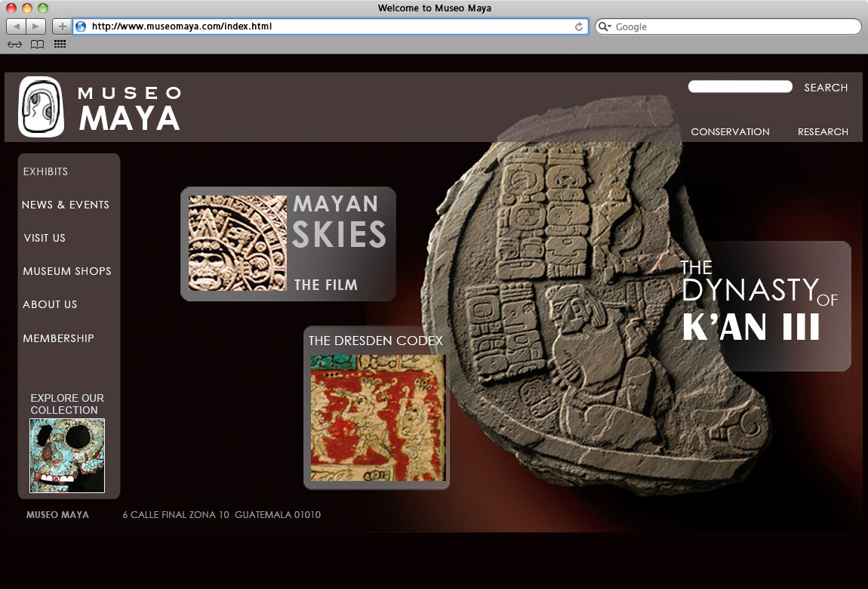Click the plus button beside the address bar

pyautogui.click(x=61, y=26)
